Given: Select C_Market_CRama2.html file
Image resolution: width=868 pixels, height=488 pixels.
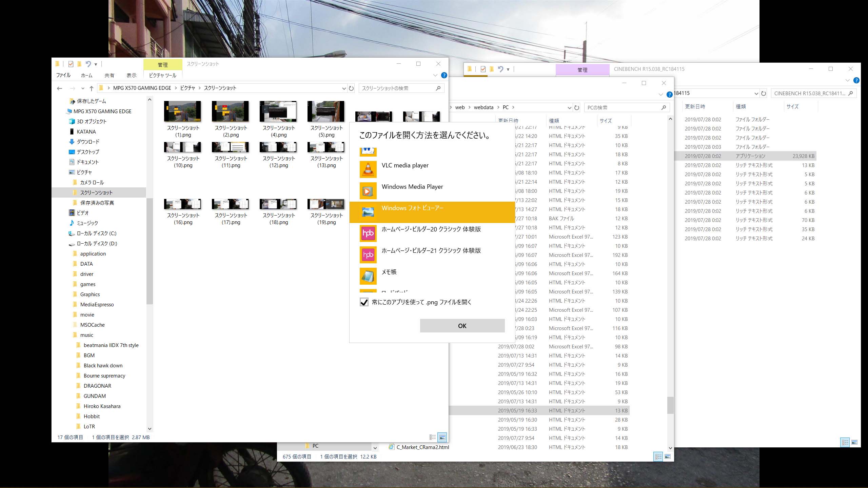Looking at the screenshot, I should pyautogui.click(x=419, y=447).
